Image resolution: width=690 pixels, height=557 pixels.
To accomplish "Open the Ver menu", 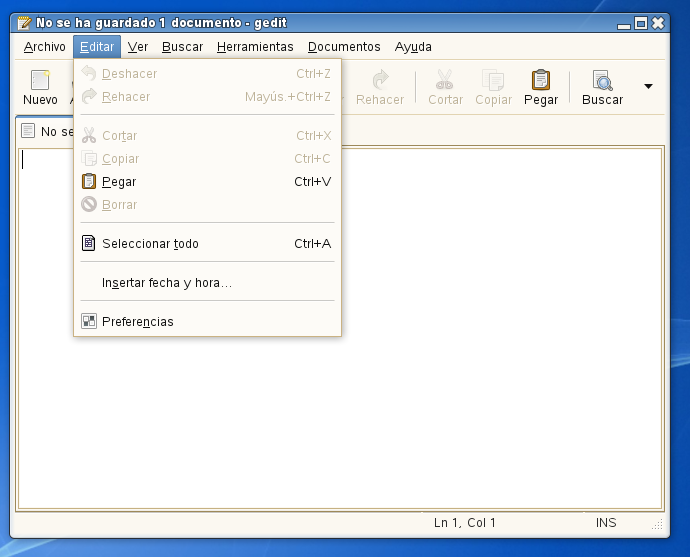I will 138,47.
